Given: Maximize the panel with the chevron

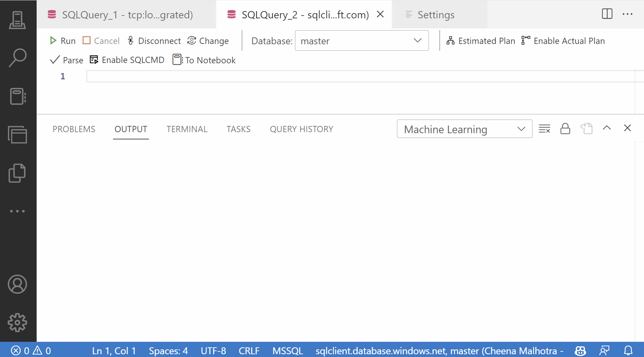Looking at the screenshot, I should coord(607,128).
